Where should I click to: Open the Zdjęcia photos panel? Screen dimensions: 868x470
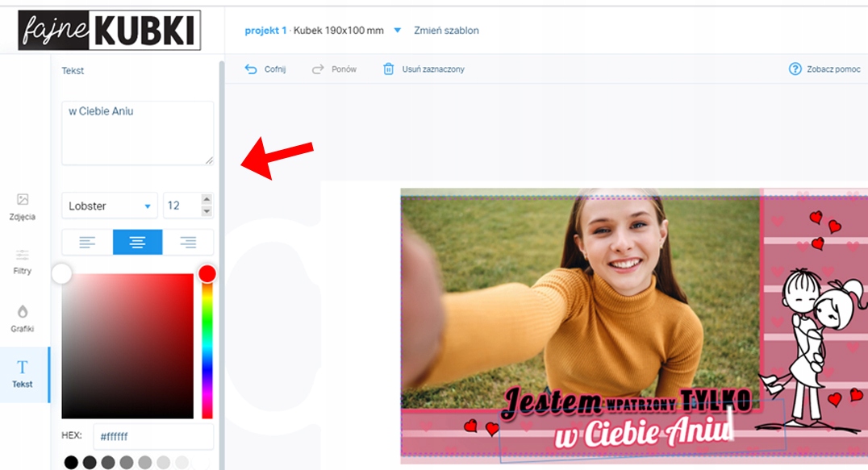(22, 207)
